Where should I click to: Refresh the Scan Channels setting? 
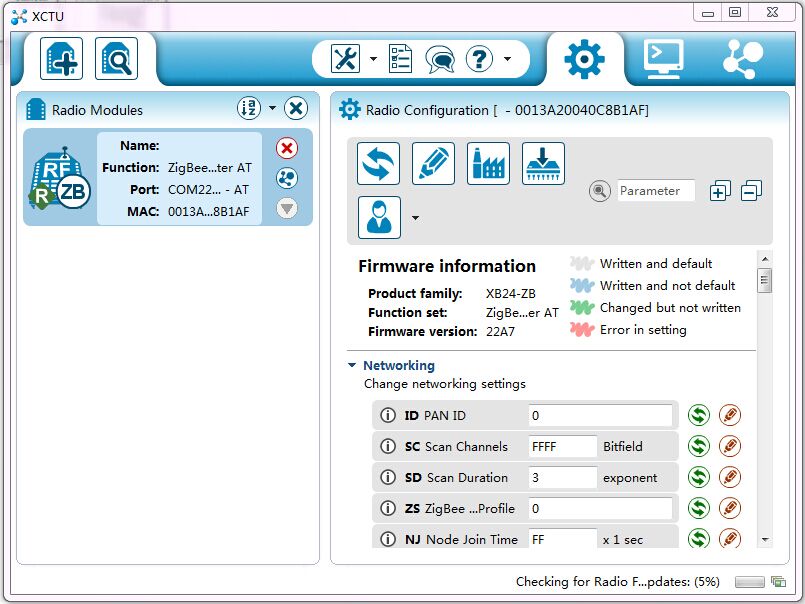tap(699, 446)
